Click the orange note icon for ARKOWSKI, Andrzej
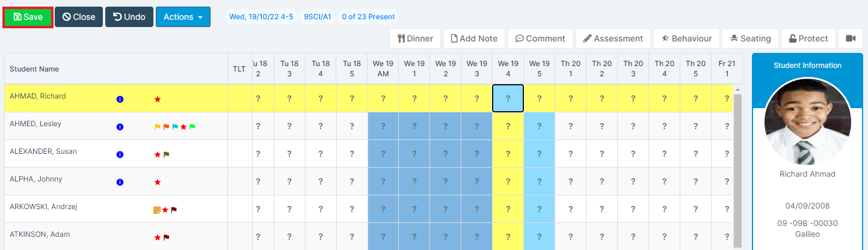Viewport: 868px width, 250px height. [157, 210]
